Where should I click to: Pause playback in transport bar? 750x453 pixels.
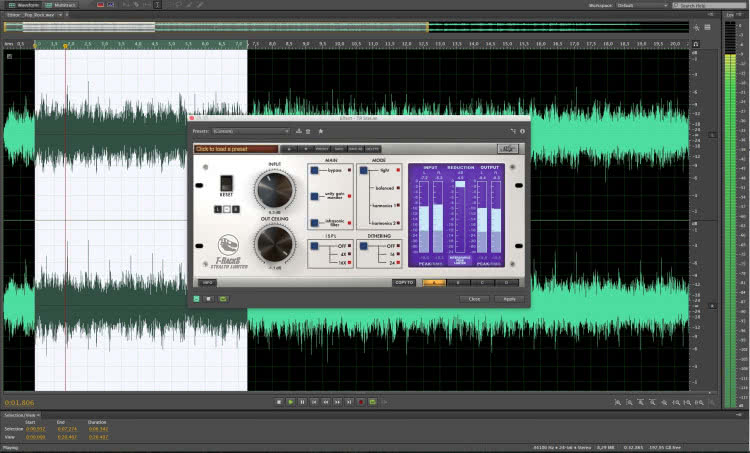[302, 402]
